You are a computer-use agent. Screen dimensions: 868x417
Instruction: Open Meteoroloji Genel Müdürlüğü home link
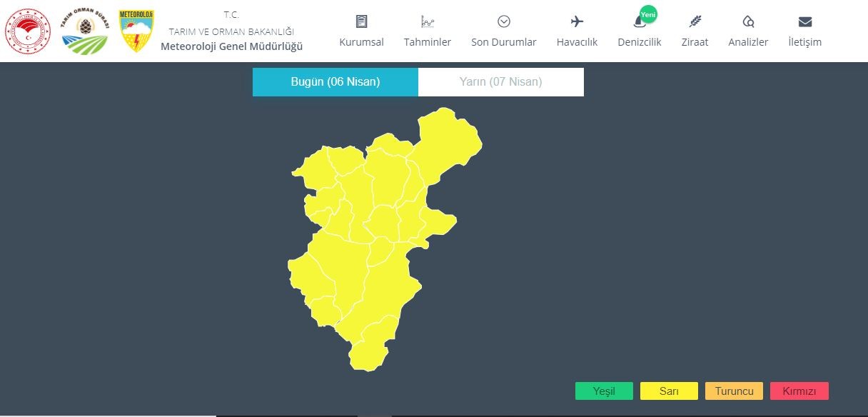[x=231, y=46]
